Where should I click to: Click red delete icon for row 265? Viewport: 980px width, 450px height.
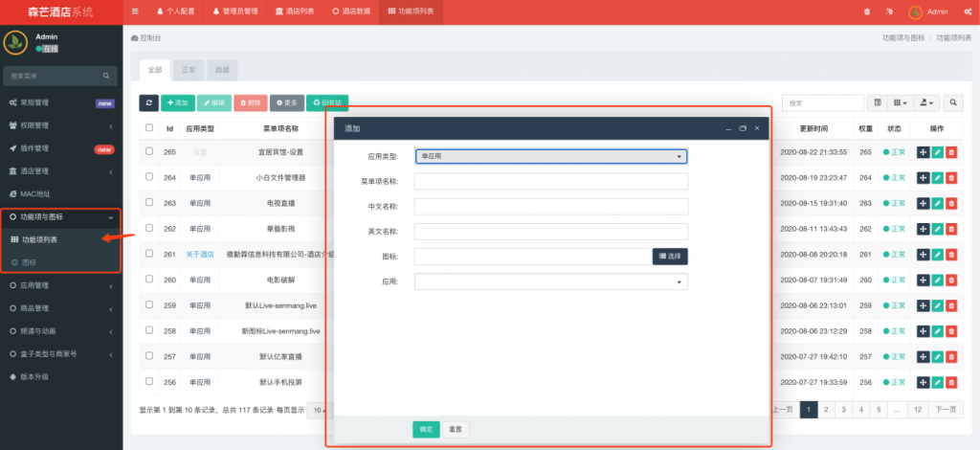point(951,151)
